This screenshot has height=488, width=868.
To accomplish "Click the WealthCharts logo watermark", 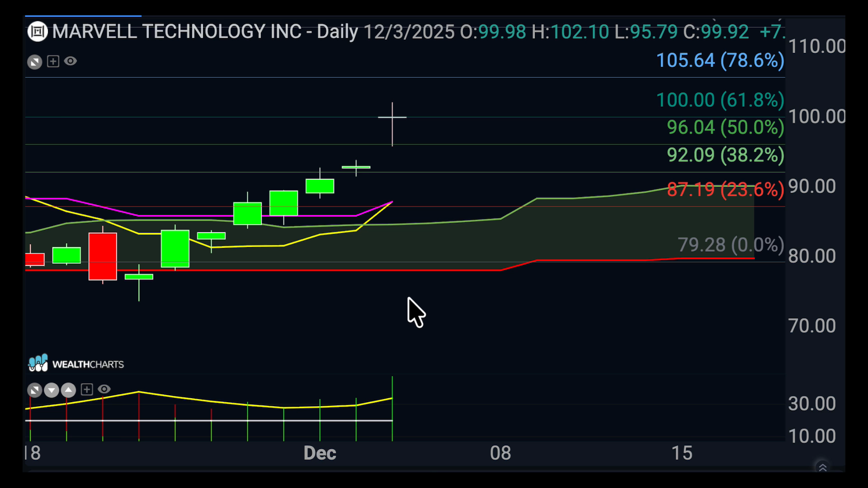I will pos(76,364).
